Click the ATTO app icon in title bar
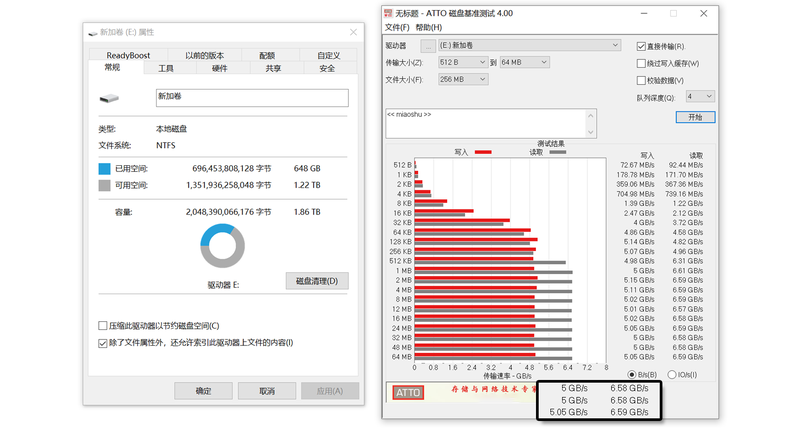Image resolution: width=800 pixels, height=429 pixels. click(388, 13)
